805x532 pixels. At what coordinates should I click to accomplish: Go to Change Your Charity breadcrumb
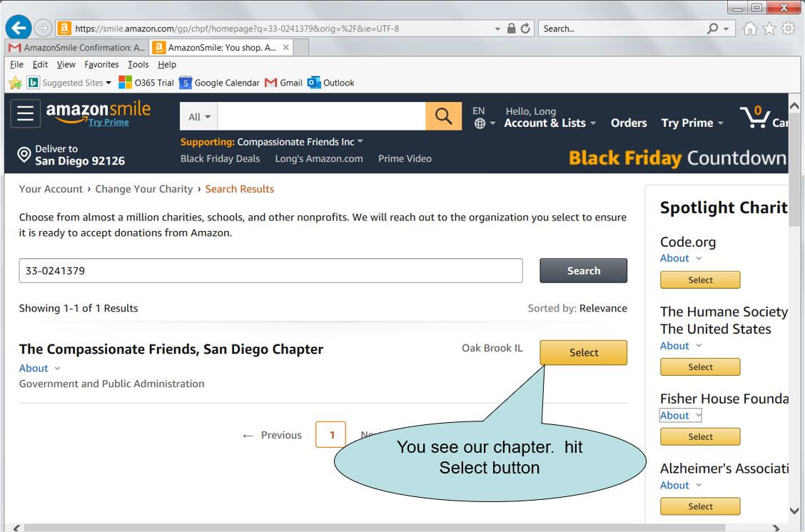[x=143, y=189]
